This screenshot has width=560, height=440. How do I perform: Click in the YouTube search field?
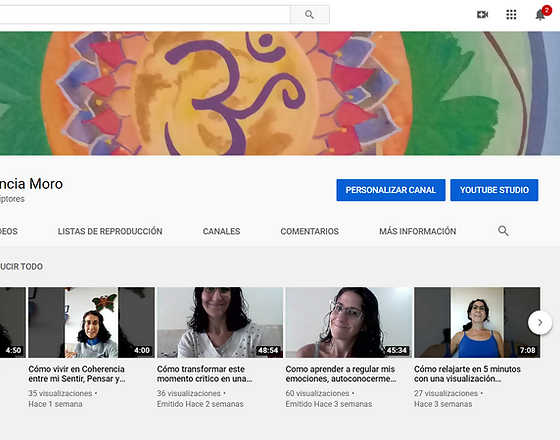pyautogui.click(x=145, y=15)
